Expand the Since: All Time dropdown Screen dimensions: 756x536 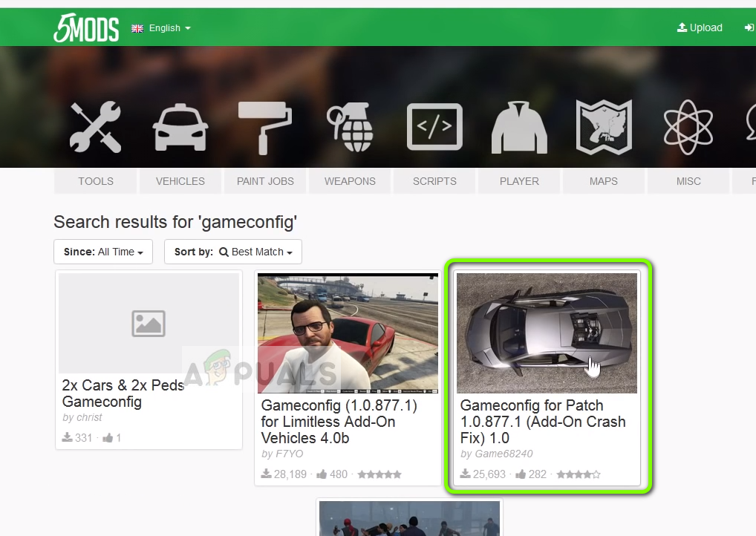(x=103, y=252)
